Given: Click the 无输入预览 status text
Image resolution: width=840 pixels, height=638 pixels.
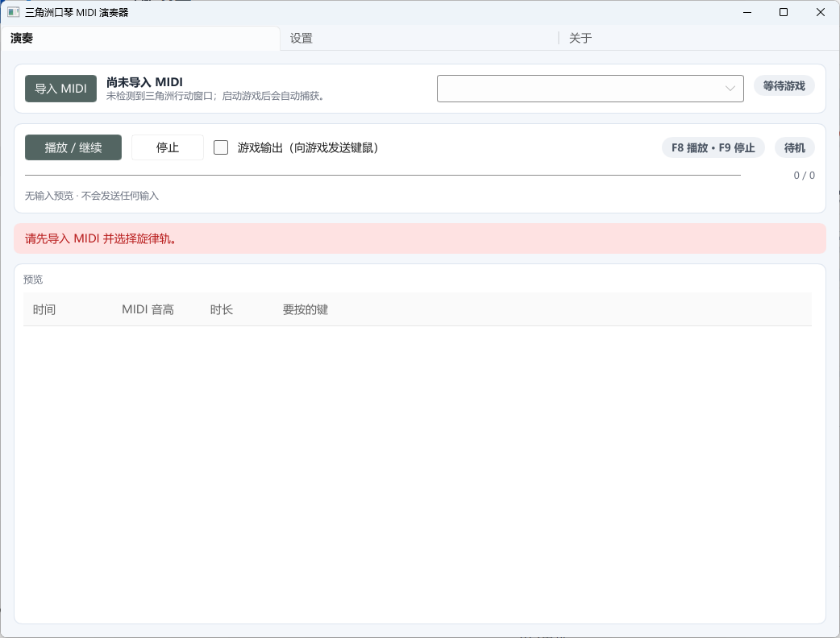Looking at the screenshot, I should point(92,196).
